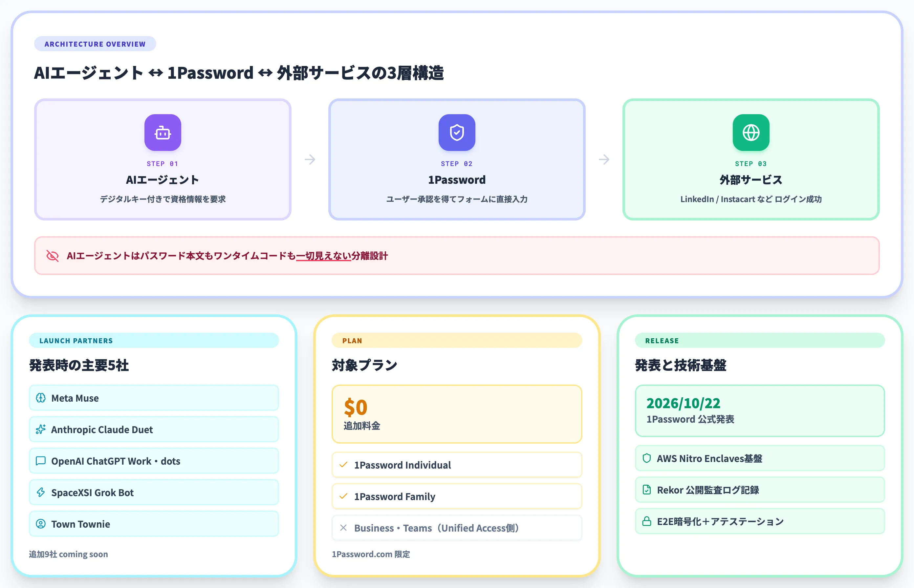Click the document-check icon beside Rekor 公開監査ログ記録

pyautogui.click(x=647, y=490)
